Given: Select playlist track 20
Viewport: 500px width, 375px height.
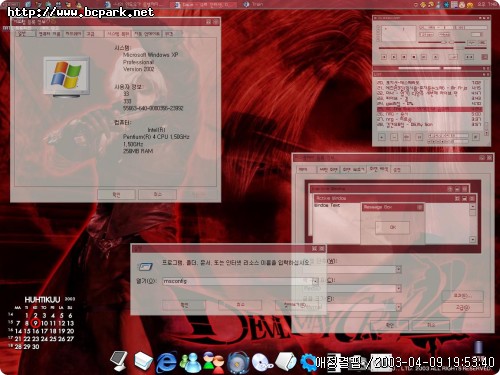Looking at the screenshot, I should [429, 82].
